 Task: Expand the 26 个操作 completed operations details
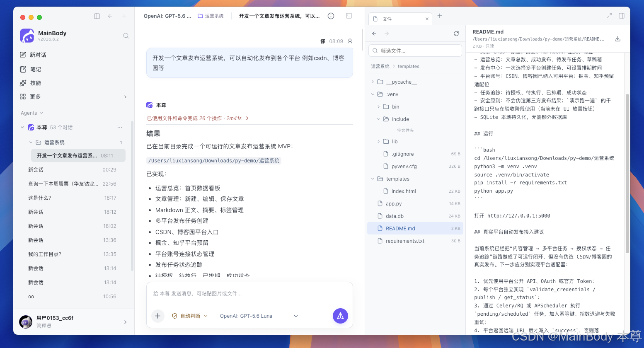pos(198,118)
